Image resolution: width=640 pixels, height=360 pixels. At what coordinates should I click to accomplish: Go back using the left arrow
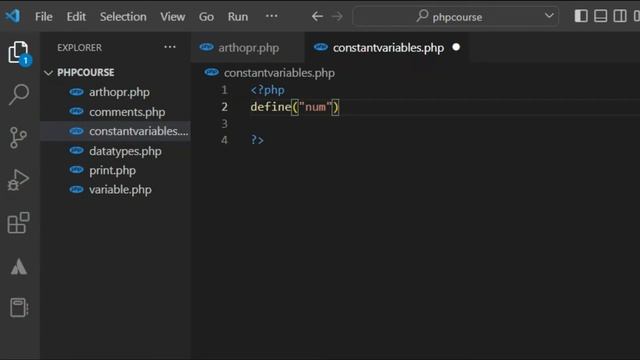point(317,16)
